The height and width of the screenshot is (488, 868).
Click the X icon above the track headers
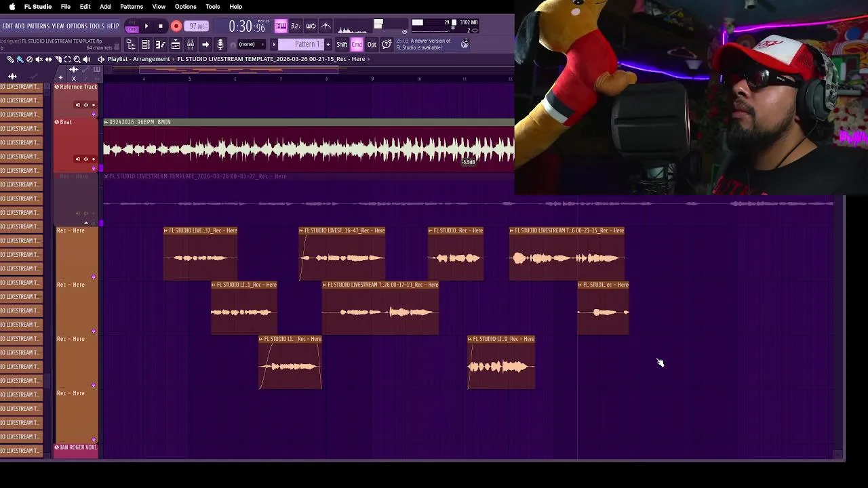click(x=74, y=78)
